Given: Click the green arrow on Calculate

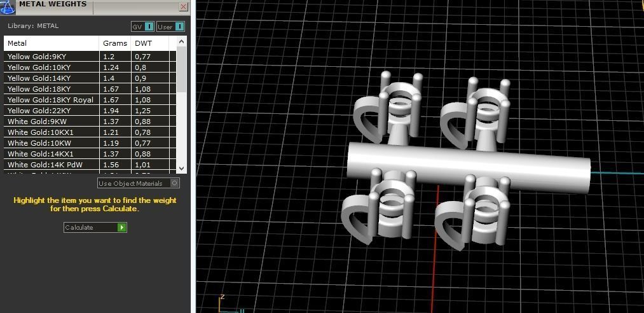Looking at the screenshot, I should pyautogui.click(x=121, y=228).
